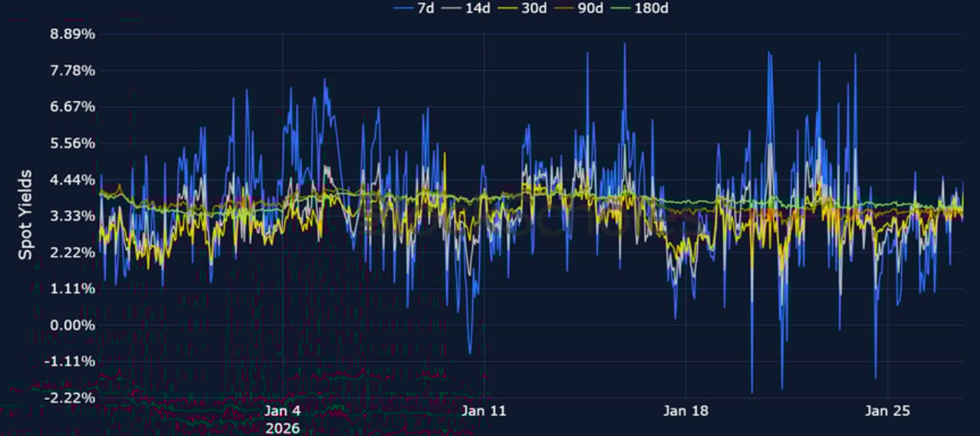Select the Jan 25 x-axis date label
980x436 pixels.
point(887,411)
